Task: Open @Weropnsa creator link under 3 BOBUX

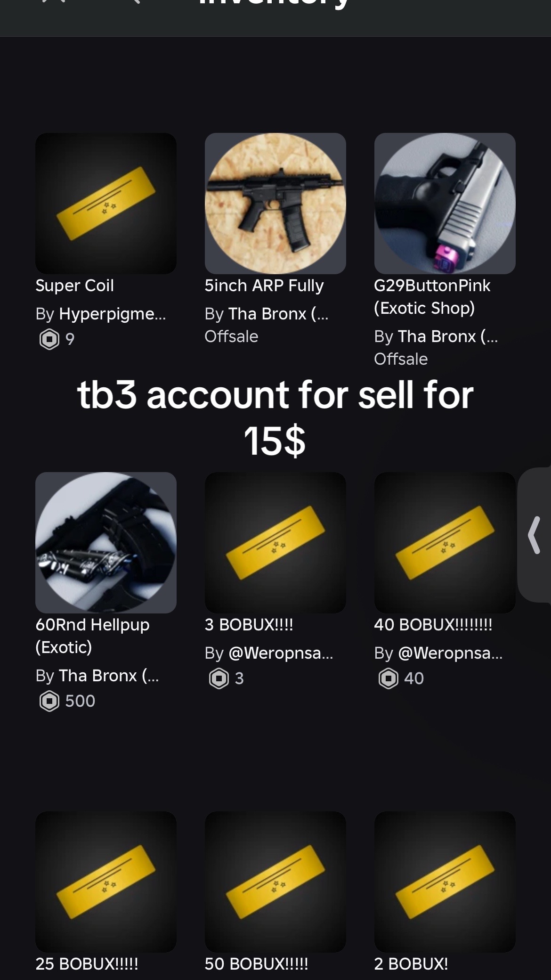Action: click(281, 653)
